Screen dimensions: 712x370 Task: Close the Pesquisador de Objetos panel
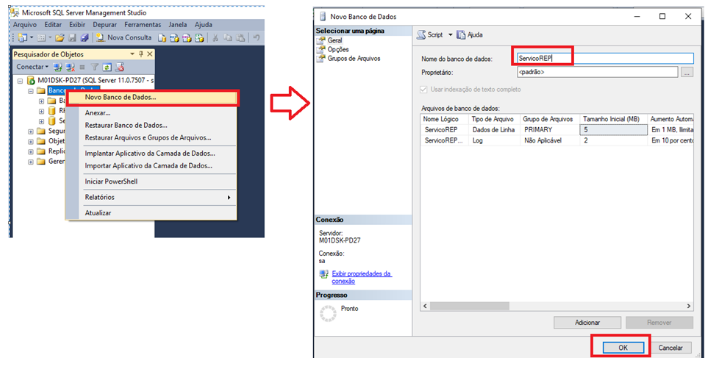[x=150, y=54]
